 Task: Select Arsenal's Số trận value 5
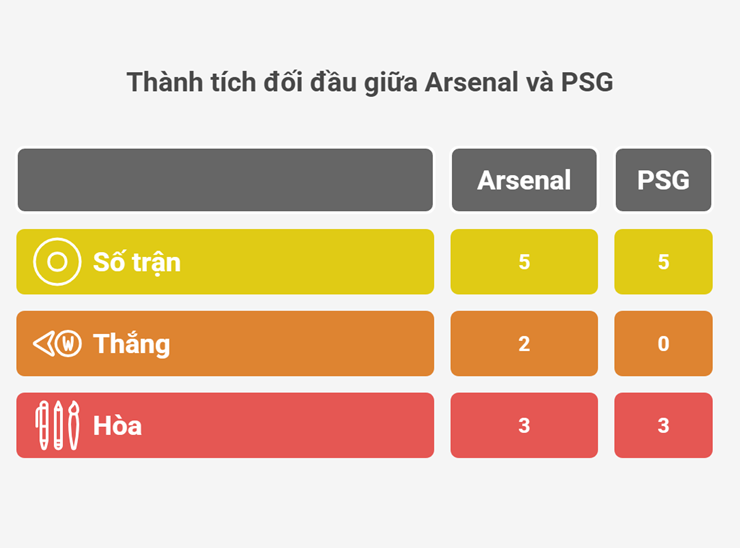(x=524, y=262)
